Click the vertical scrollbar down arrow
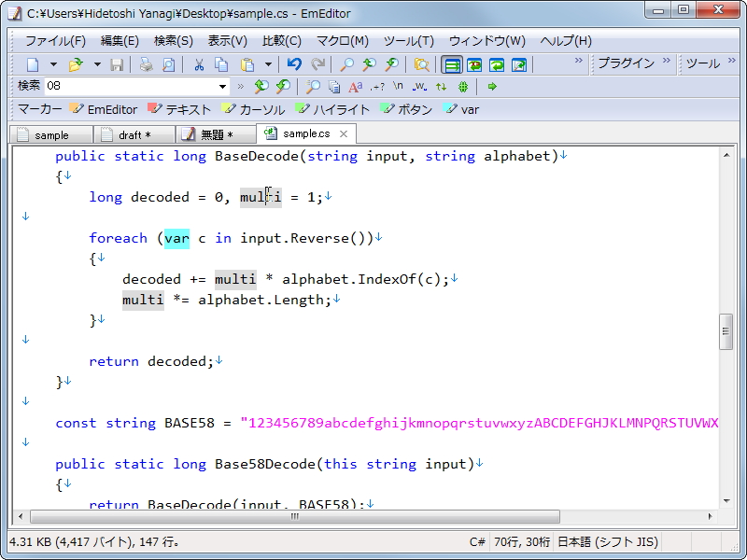This screenshot has width=747, height=560. (726, 500)
